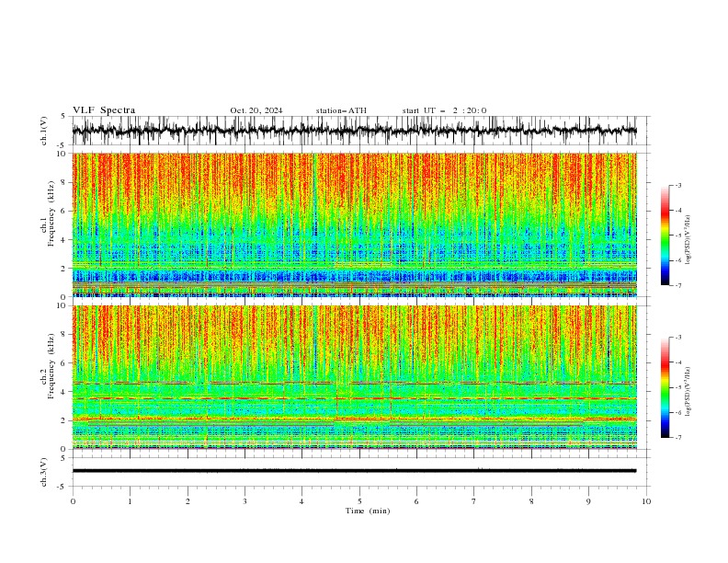
Task: Click the lower color scale bar
Action: (665, 387)
